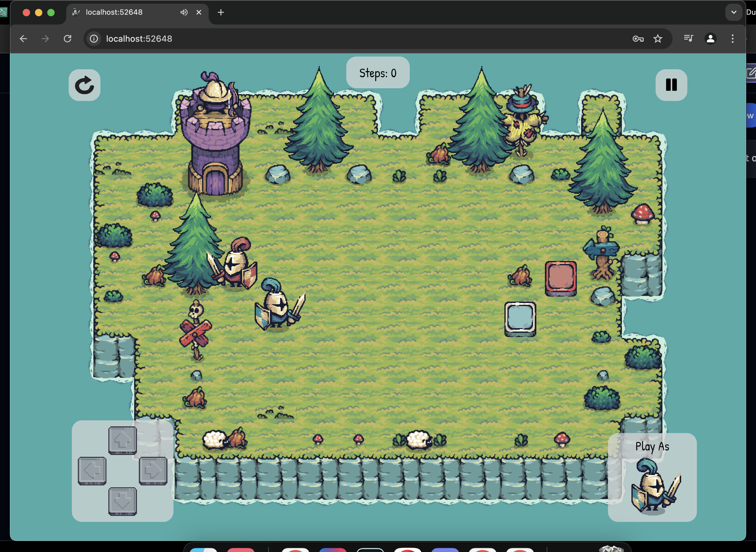Go back with browser back arrow
756x552 pixels.
(x=23, y=39)
